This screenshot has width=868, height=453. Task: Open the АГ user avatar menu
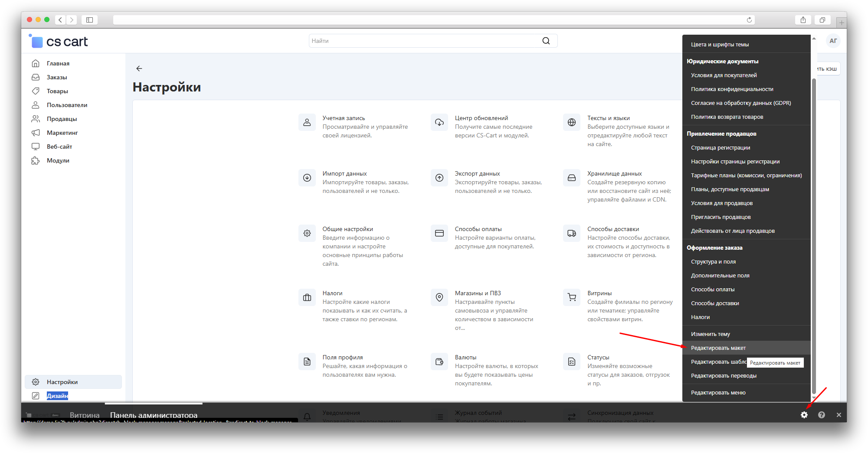(x=833, y=41)
